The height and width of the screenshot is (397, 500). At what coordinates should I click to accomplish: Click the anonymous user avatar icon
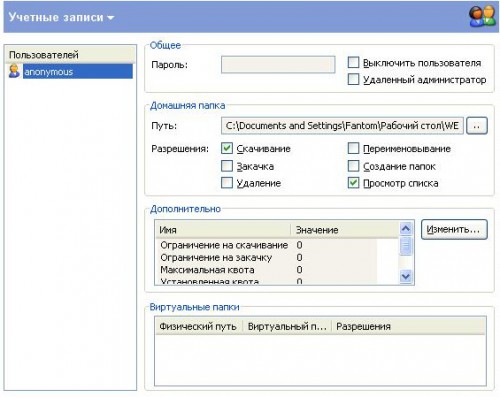[14, 71]
